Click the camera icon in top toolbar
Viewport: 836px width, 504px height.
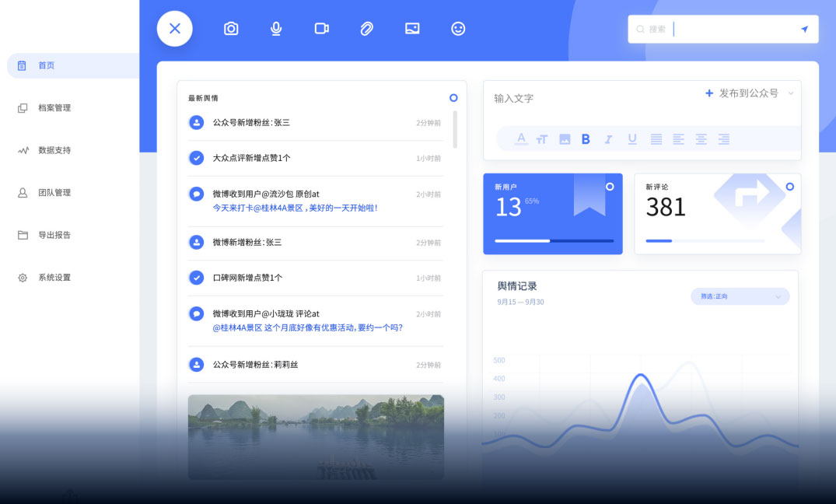(x=231, y=29)
